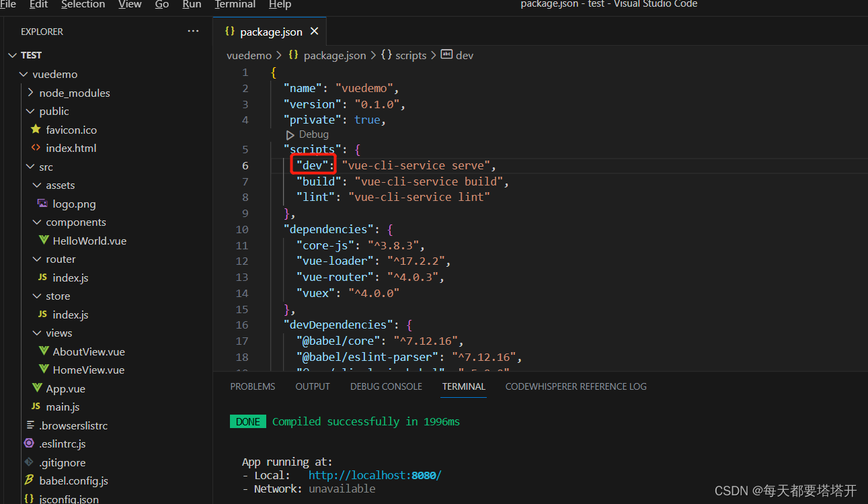The width and height of the screenshot is (868, 504).
Task: Click the EXPLORER sidebar title
Action: (42, 32)
